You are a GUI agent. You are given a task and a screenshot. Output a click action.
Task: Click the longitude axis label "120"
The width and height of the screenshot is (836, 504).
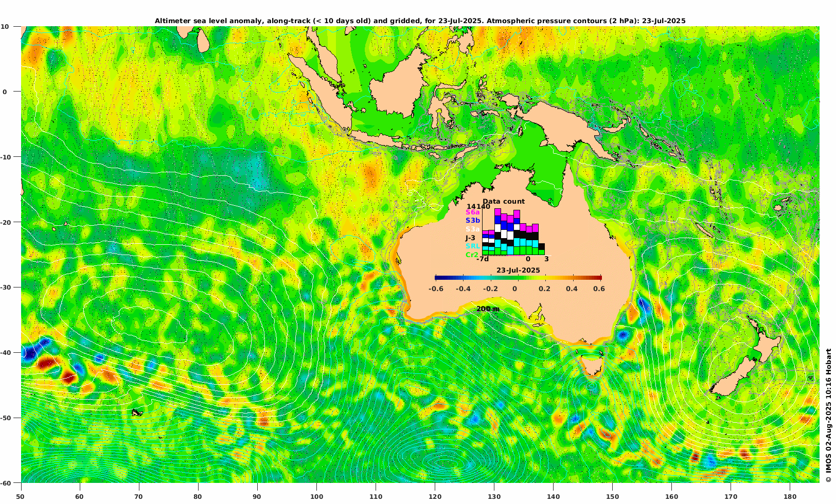tap(435, 497)
